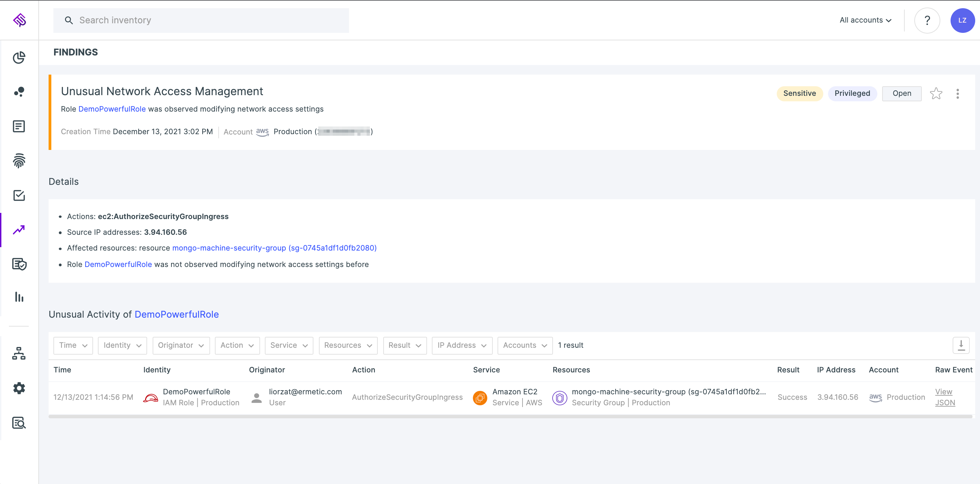Open the network topology sidebar icon

[19, 354]
